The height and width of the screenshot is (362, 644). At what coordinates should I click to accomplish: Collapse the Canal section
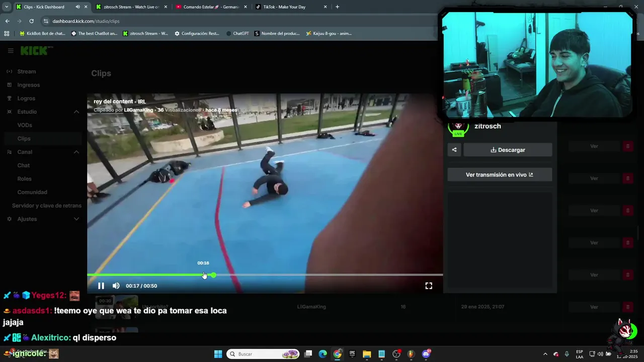coord(76,152)
